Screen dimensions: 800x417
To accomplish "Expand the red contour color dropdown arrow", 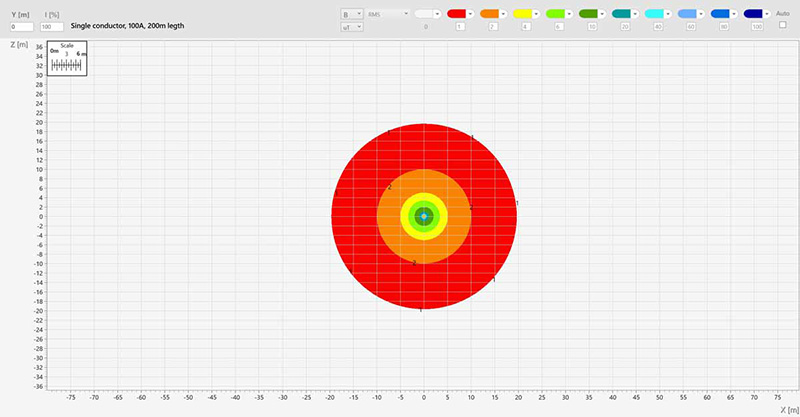I will [470, 14].
